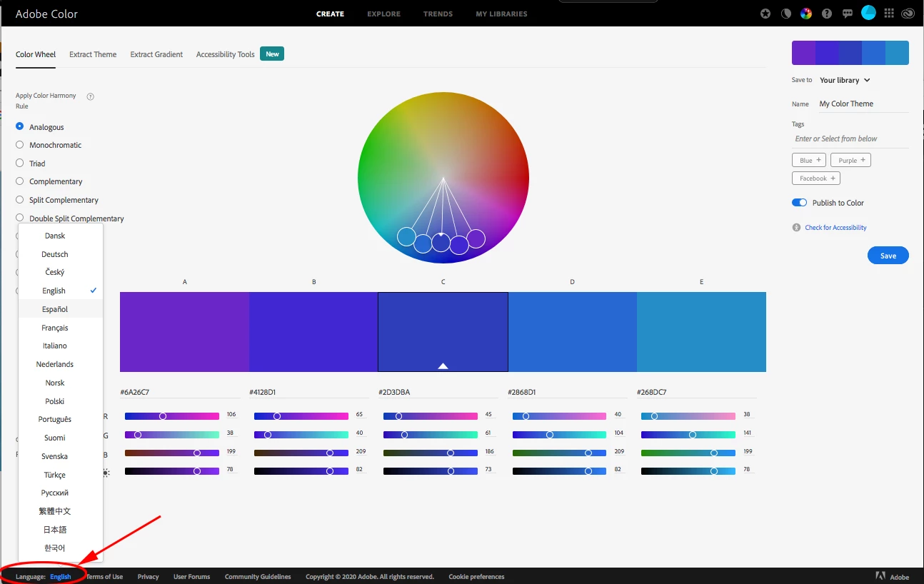Open the Adobe apps grid icon
Image resolution: width=924 pixels, height=584 pixels.
coord(889,14)
